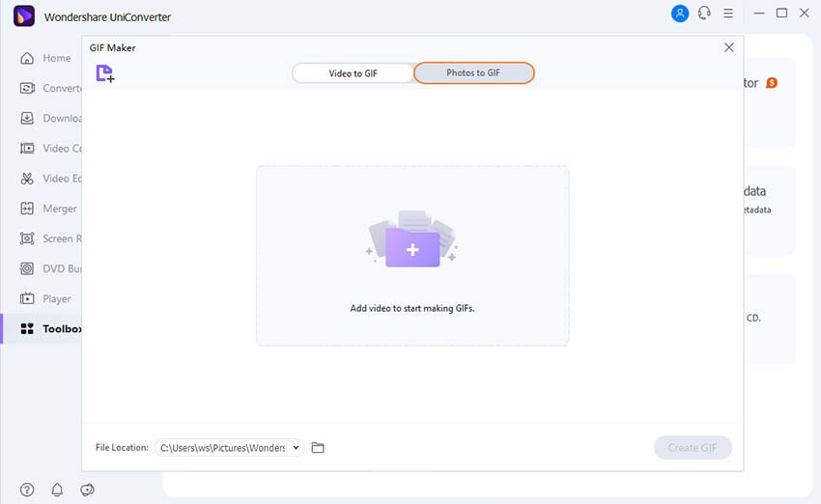Click the Create GIF button
821x504 pixels.
[x=693, y=447]
